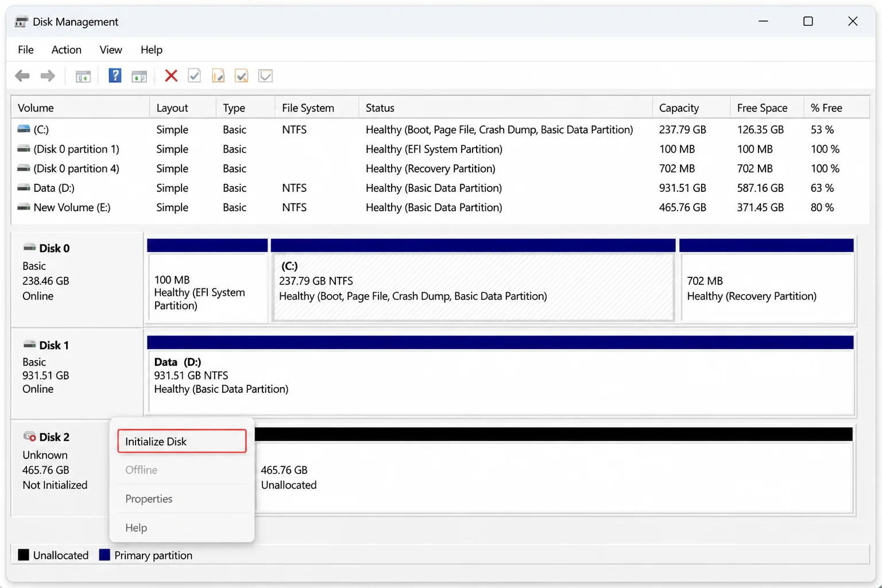Click the 237.79 GB capacity cell
882x588 pixels.
683,130
